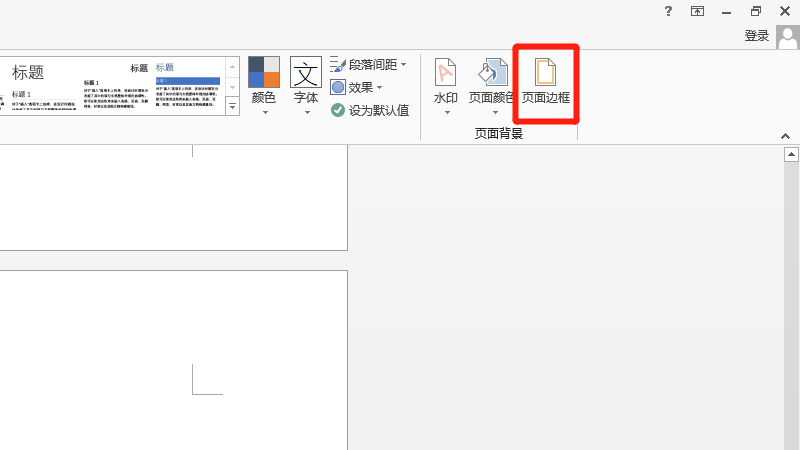Click the user account avatar icon
Screen dimensions: 800x450
tap(787, 37)
